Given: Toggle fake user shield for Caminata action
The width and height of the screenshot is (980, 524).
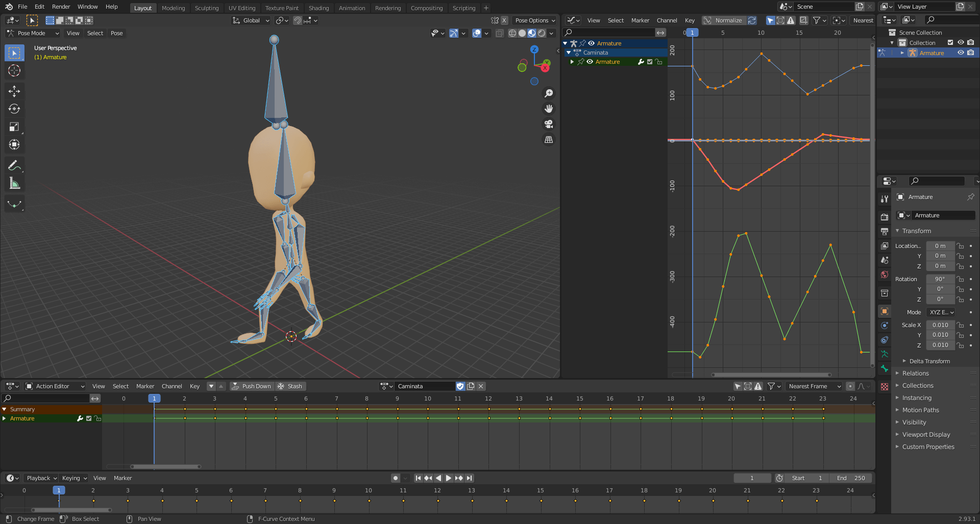Looking at the screenshot, I should pyautogui.click(x=460, y=386).
